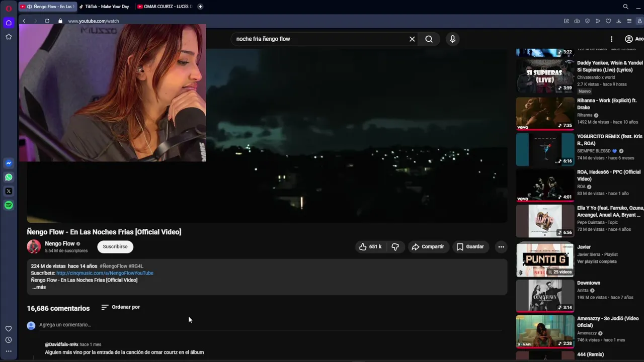Click the edit/note icon in address bar
The width and height of the screenshot is (644, 362).
click(x=567, y=21)
